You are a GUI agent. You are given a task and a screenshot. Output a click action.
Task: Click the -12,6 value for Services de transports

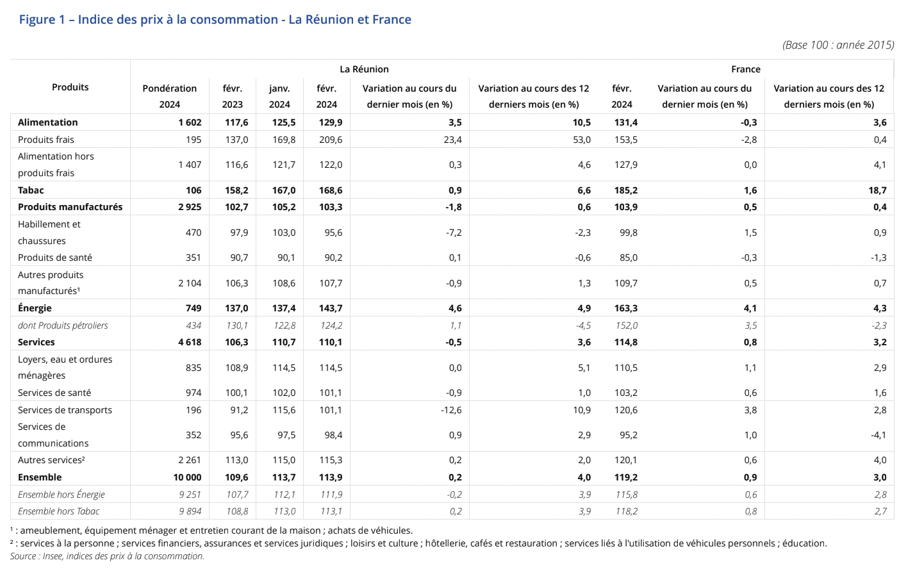pyautogui.click(x=451, y=410)
